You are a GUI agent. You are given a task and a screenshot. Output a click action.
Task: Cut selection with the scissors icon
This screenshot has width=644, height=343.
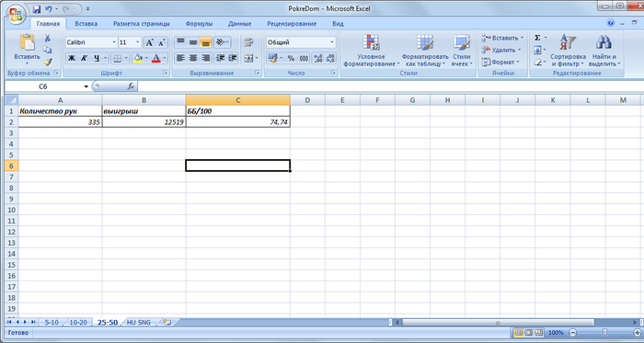coord(48,38)
